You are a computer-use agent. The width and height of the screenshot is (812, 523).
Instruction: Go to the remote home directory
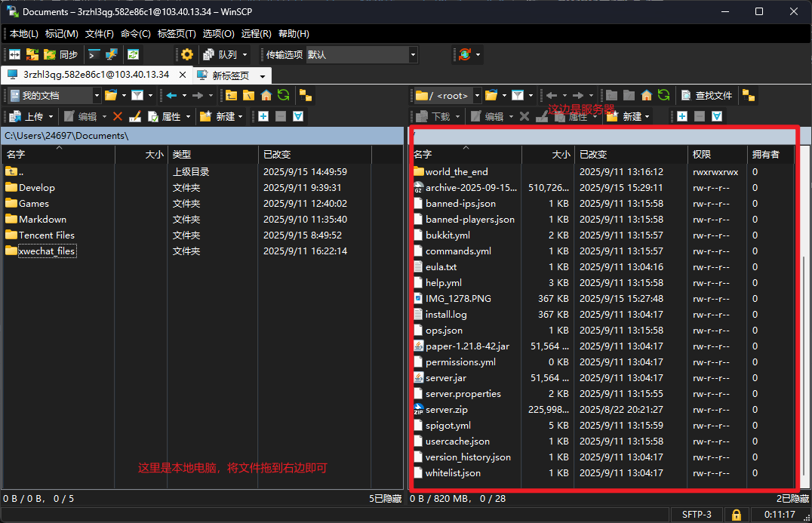(647, 95)
